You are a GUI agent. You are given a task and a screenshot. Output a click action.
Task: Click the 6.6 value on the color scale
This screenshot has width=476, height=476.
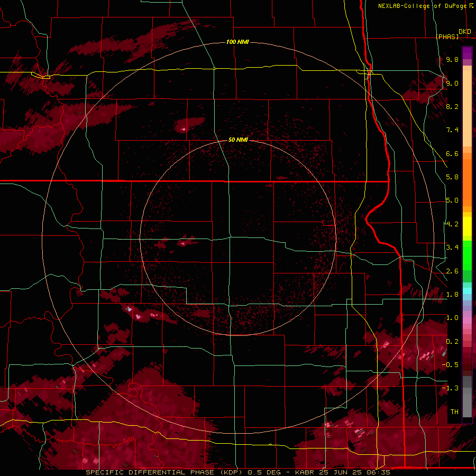pyautogui.click(x=452, y=153)
